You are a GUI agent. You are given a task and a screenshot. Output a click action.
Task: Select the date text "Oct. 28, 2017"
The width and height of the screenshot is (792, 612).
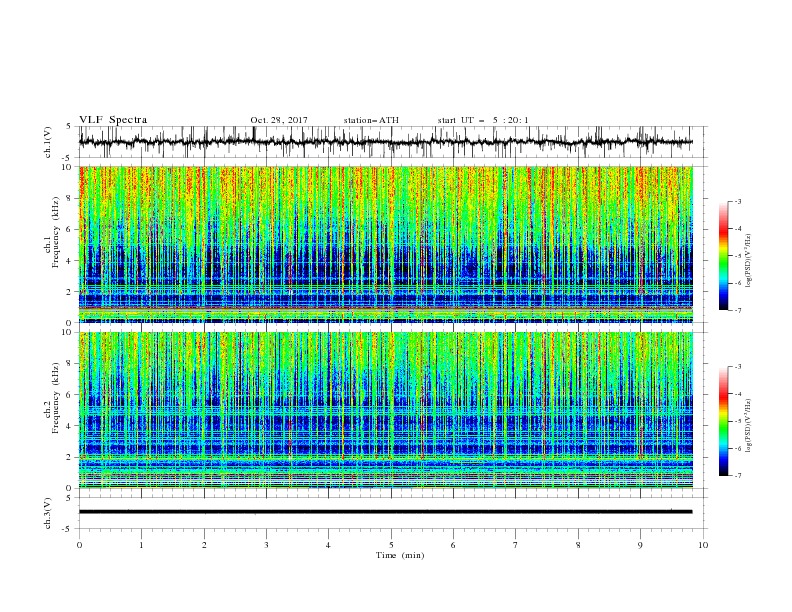point(279,120)
